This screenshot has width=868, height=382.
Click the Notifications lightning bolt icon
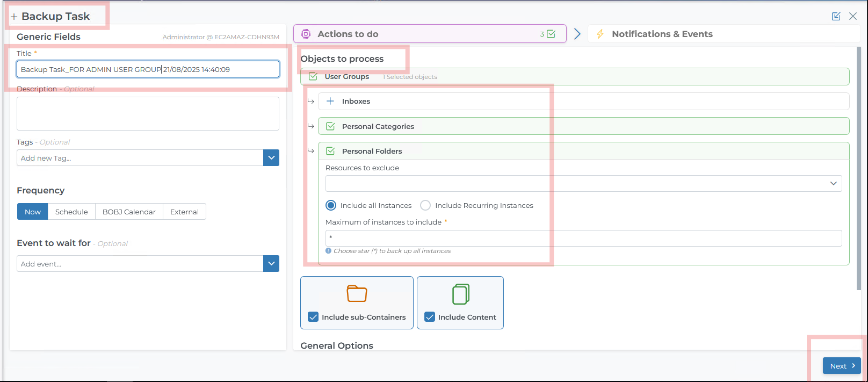pos(600,34)
